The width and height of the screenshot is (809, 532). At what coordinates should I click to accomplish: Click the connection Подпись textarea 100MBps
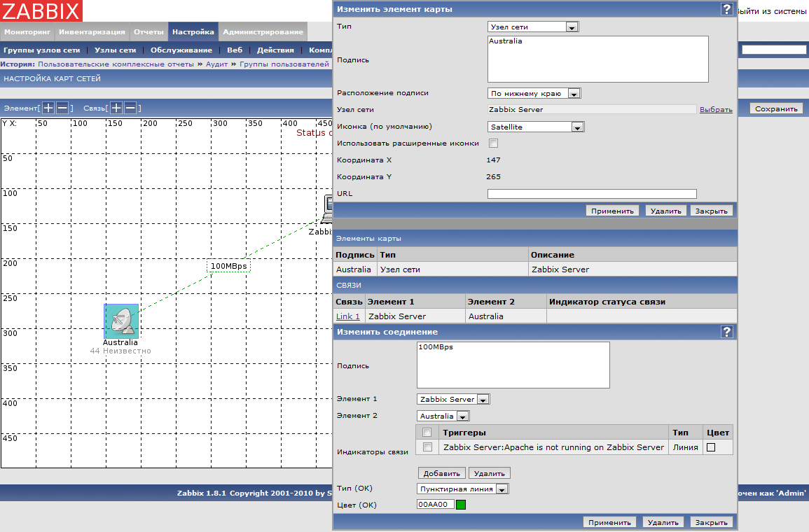[x=513, y=365]
